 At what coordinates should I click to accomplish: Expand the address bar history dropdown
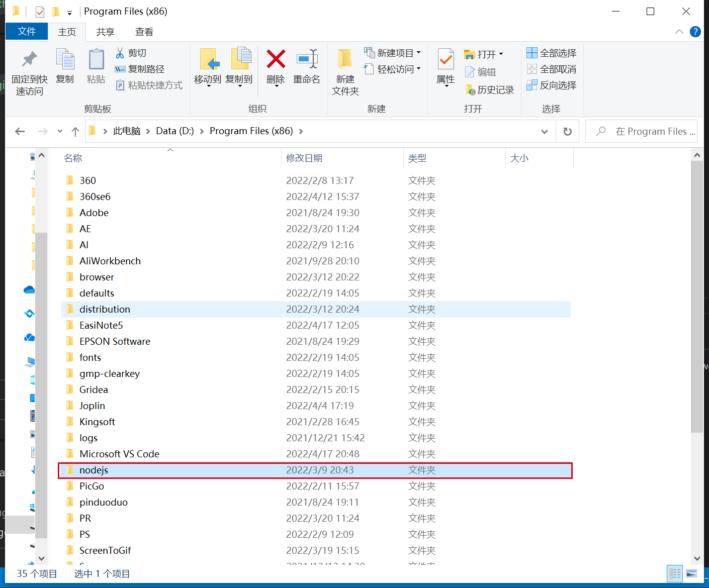tap(545, 131)
